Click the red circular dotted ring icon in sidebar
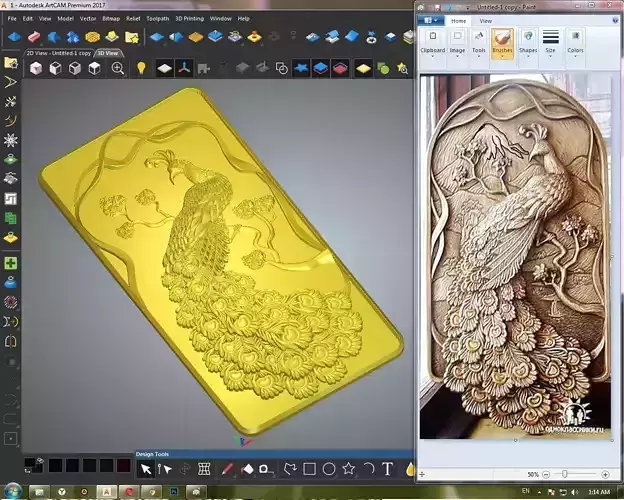The height and width of the screenshot is (500, 624). pos(11,302)
